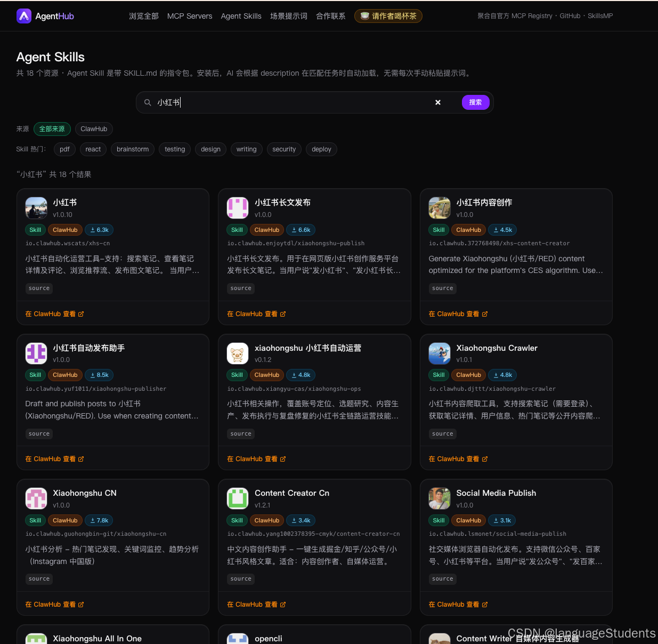The height and width of the screenshot is (644, 658).
Task: Open the Content Creator Cn avatar icon
Action: coord(238,498)
